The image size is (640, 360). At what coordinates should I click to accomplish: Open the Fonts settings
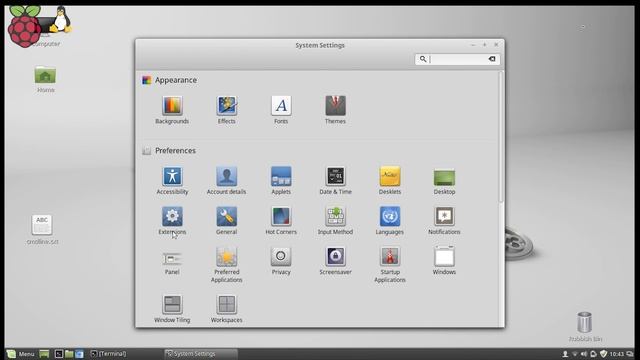click(281, 109)
